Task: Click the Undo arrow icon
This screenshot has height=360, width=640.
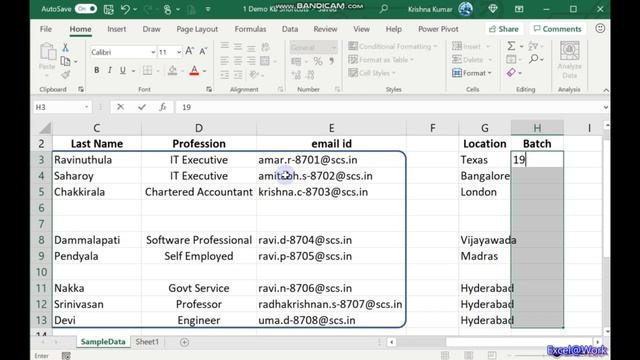Action: pyautogui.click(x=126, y=9)
